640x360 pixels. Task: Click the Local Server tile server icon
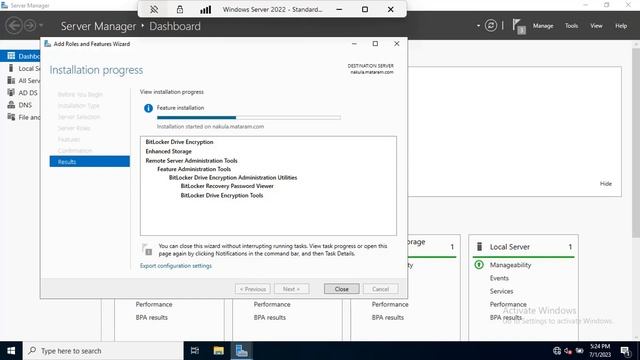(480, 247)
